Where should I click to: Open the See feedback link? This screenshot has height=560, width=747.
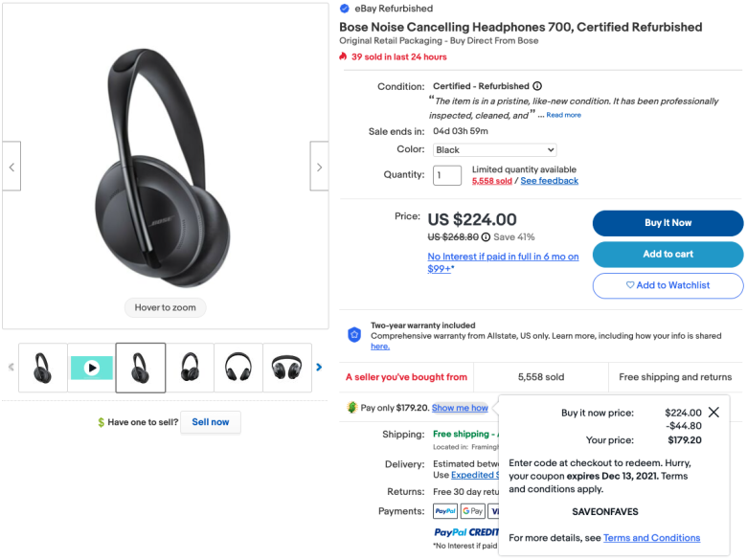[550, 181]
